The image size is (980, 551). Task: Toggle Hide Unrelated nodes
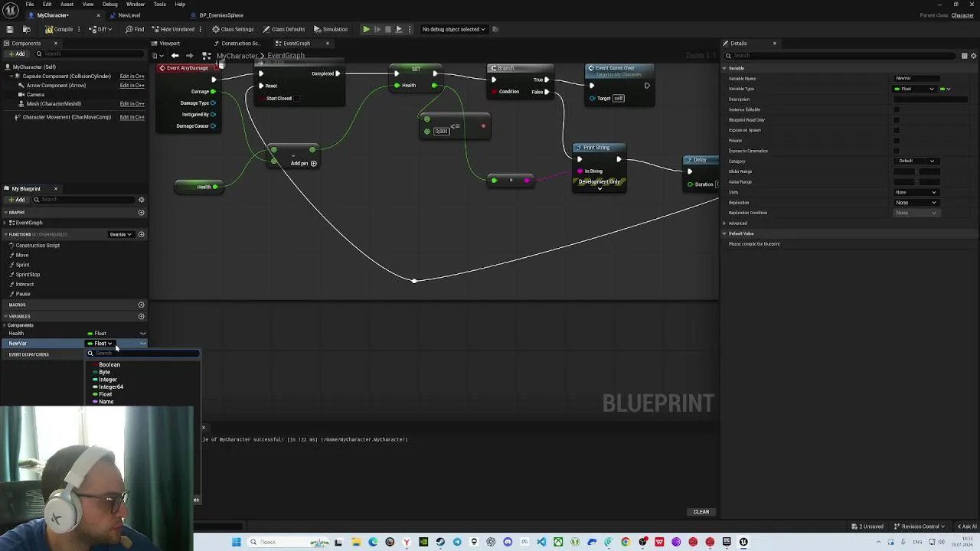[x=173, y=29]
